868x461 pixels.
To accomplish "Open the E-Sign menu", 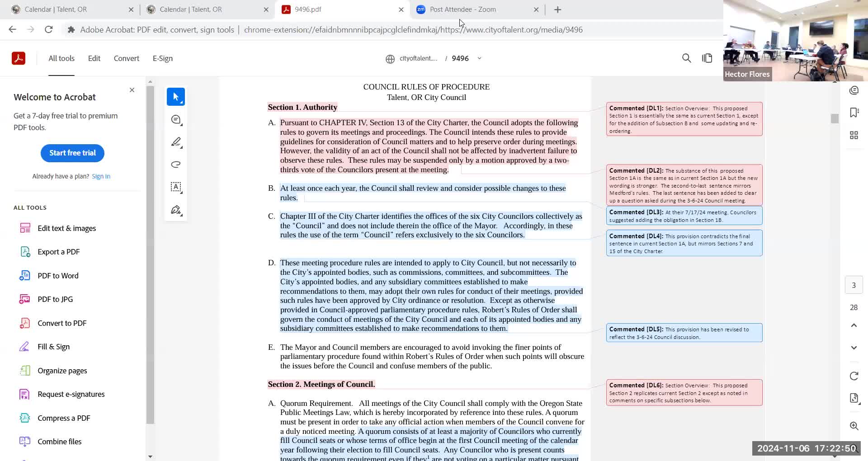I will coord(163,58).
